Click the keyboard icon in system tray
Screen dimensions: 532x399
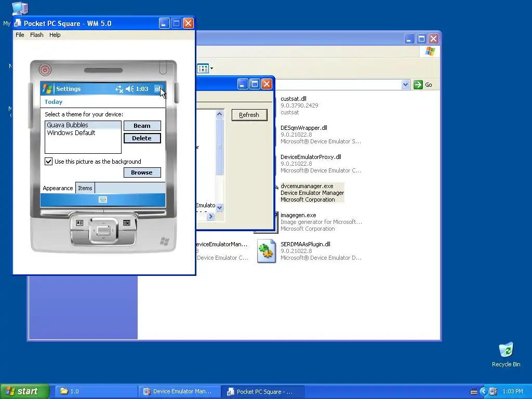474,392
